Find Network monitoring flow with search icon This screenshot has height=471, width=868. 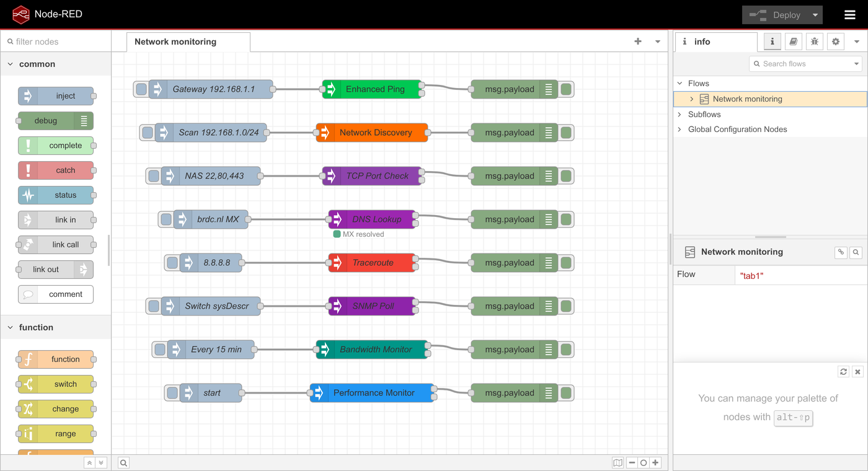856,252
